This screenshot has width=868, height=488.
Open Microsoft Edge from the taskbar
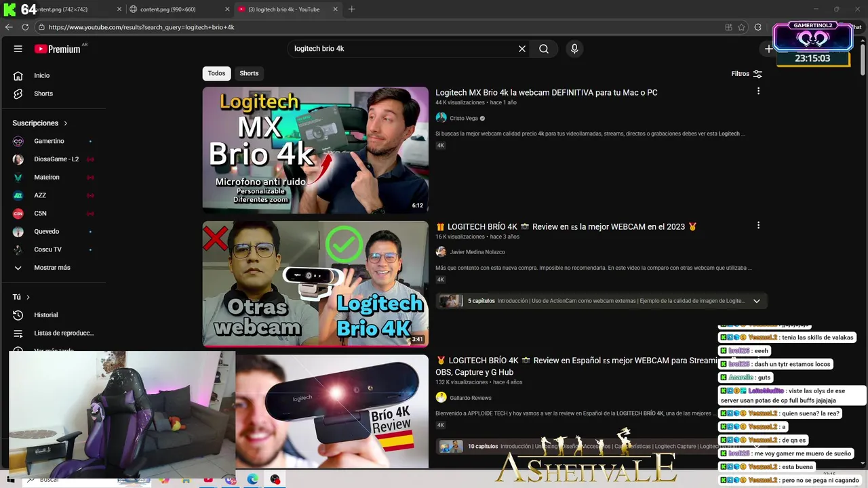click(x=252, y=479)
